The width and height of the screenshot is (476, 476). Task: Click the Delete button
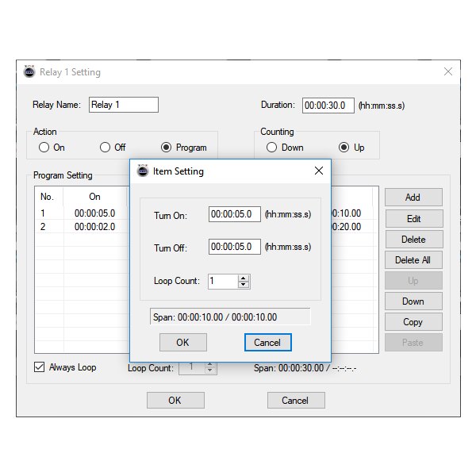coord(413,240)
